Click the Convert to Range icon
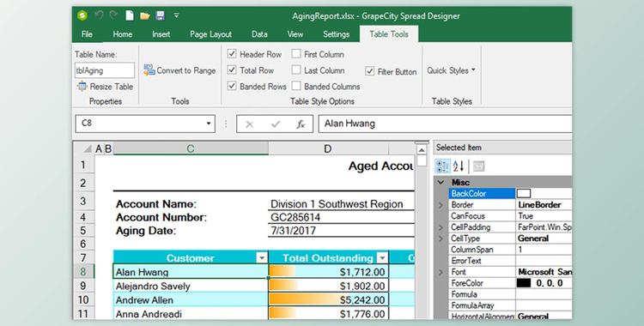The width and height of the screenshot is (644, 326). point(149,69)
